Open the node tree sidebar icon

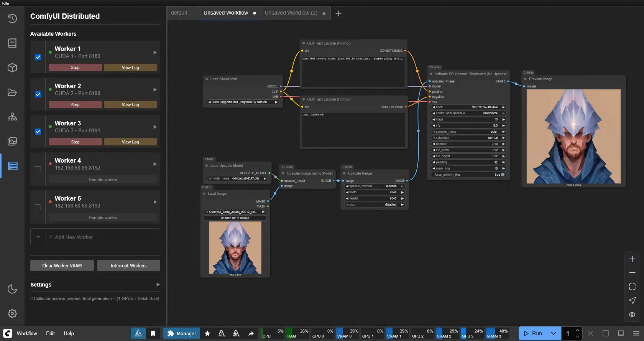click(x=12, y=117)
